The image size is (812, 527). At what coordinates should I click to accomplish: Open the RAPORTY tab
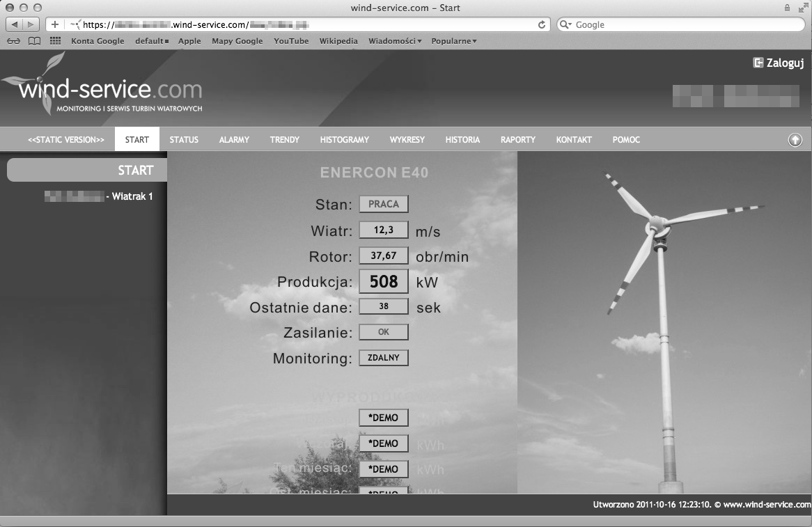(518, 140)
